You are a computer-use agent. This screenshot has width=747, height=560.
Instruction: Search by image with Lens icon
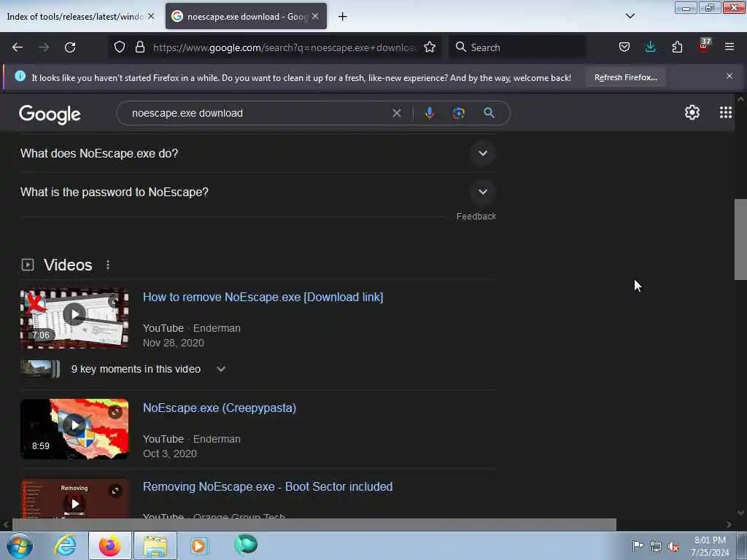pos(458,113)
